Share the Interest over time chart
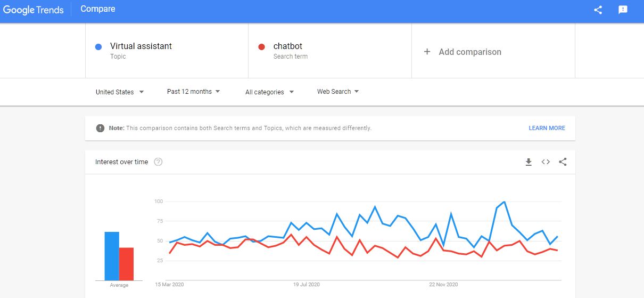This screenshot has width=644, height=298. pos(563,162)
